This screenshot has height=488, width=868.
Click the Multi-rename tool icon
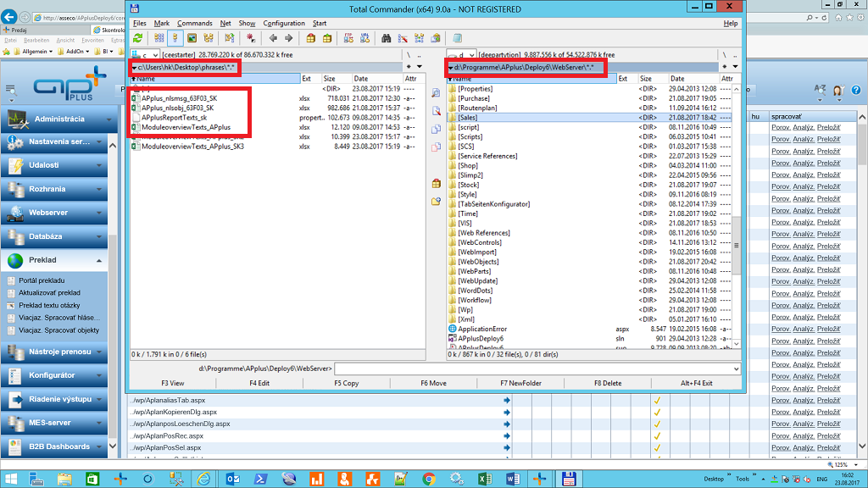coord(403,38)
